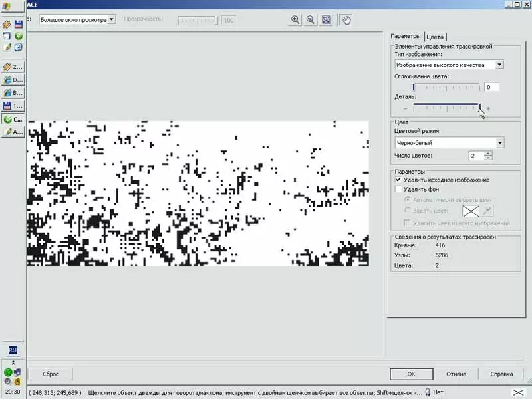The width and height of the screenshot is (532, 399).
Task: Click the Нет outline label in status bar
Action: click(438, 392)
